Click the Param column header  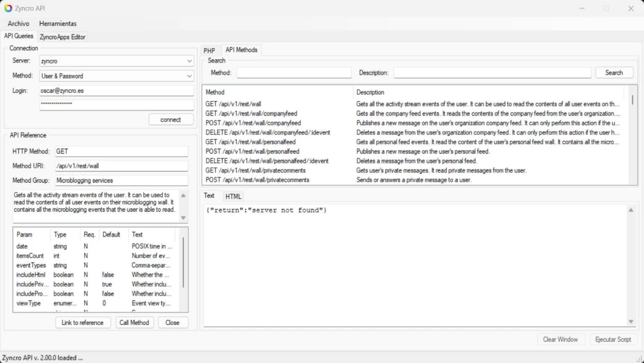click(32, 235)
